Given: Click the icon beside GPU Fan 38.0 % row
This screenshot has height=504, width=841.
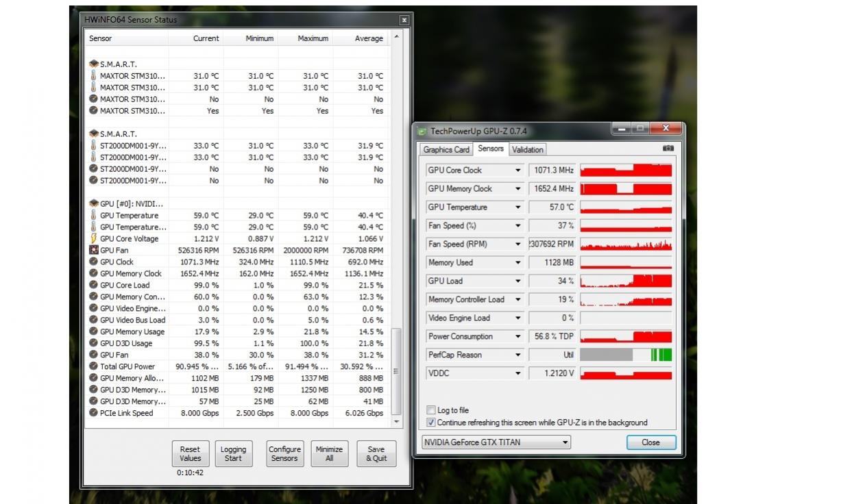Looking at the screenshot, I should pos(94,355).
